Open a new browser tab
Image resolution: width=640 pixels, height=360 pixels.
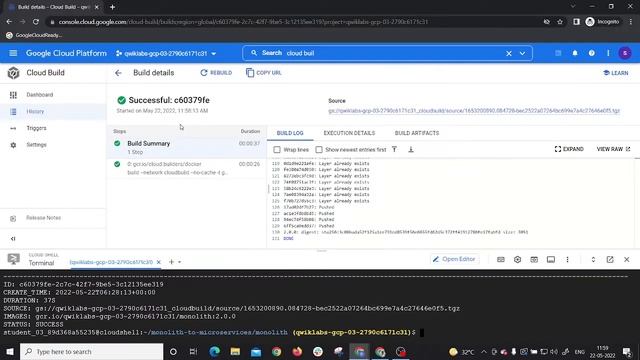click(112, 7)
